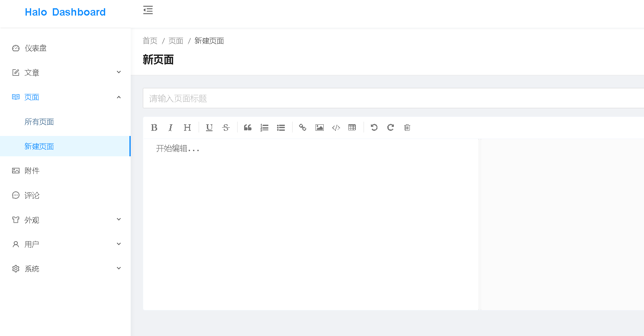Click the pages book icon in sidebar
644x336 pixels.
coord(16,97)
